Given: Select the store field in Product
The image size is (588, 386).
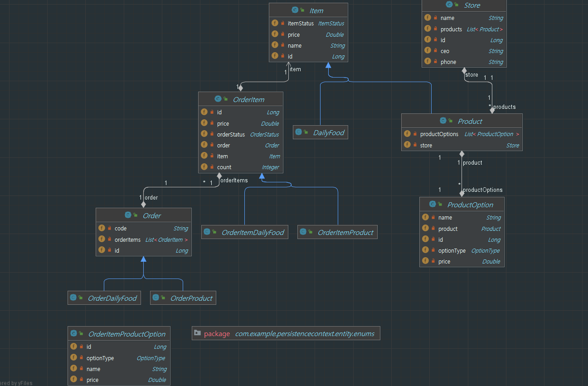Looking at the screenshot, I should pos(462,145).
